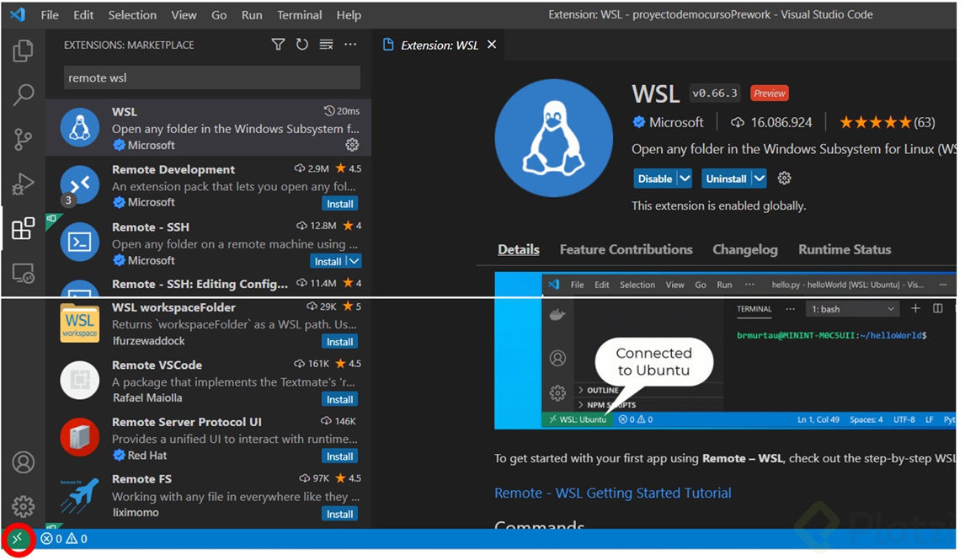The height and width of the screenshot is (560, 965).
Task: Switch to the Runtime Status tab
Action: (845, 249)
